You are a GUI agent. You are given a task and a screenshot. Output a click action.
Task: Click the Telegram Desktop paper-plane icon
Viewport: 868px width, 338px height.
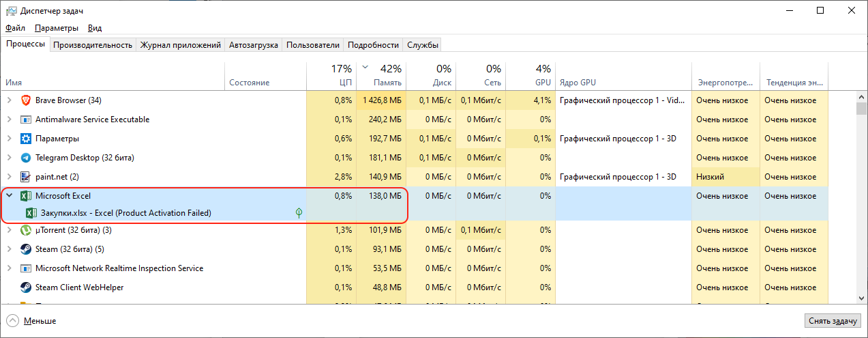[26, 158]
